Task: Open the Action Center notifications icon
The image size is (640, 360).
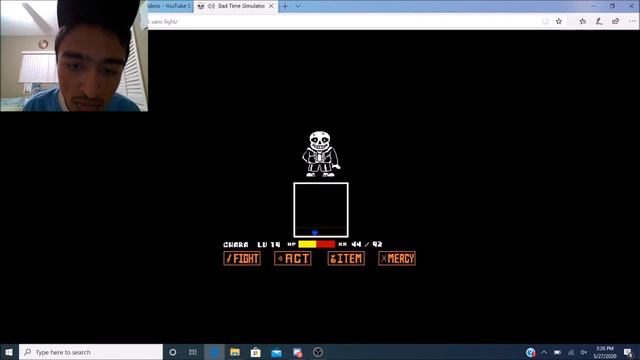Action: pyautogui.click(x=628, y=352)
